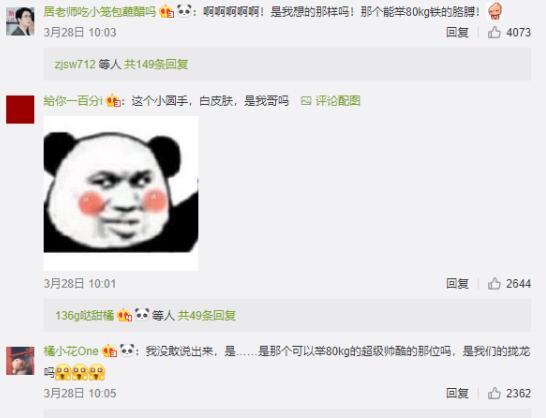This screenshot has width=546, height=418.
Task: Like the comment with 2362 likes
Action: 494,393
